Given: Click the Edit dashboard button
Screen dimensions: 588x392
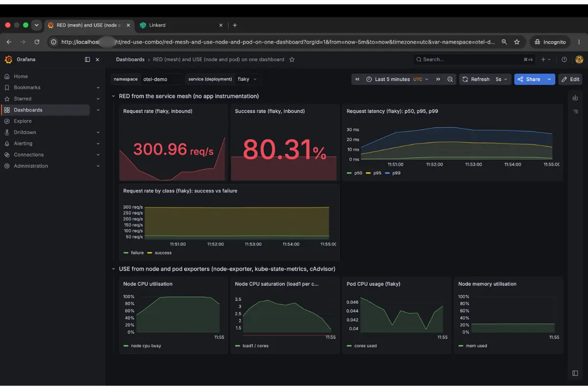Looking at the screenshot, I should [570, 79].
